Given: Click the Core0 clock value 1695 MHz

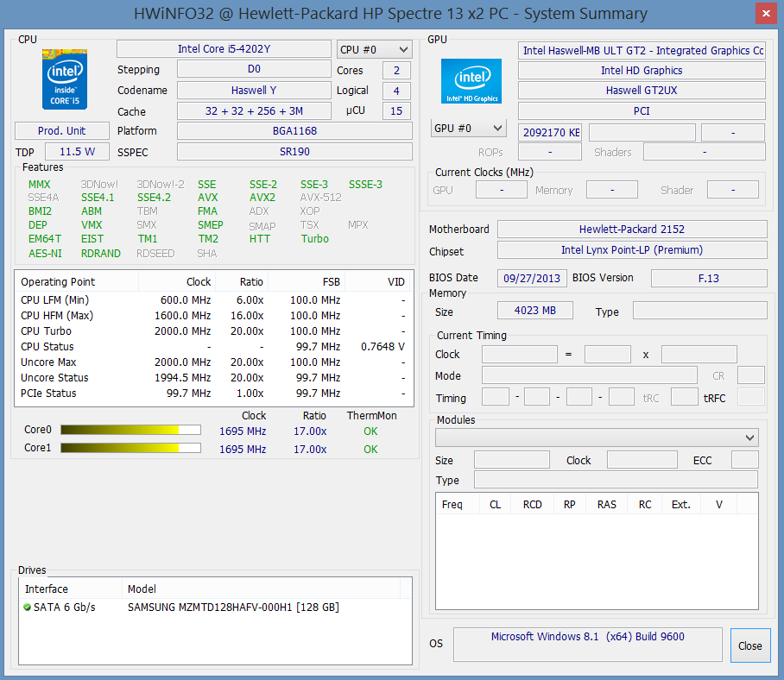Looking at the screenshot, I should tap(243, 431).
